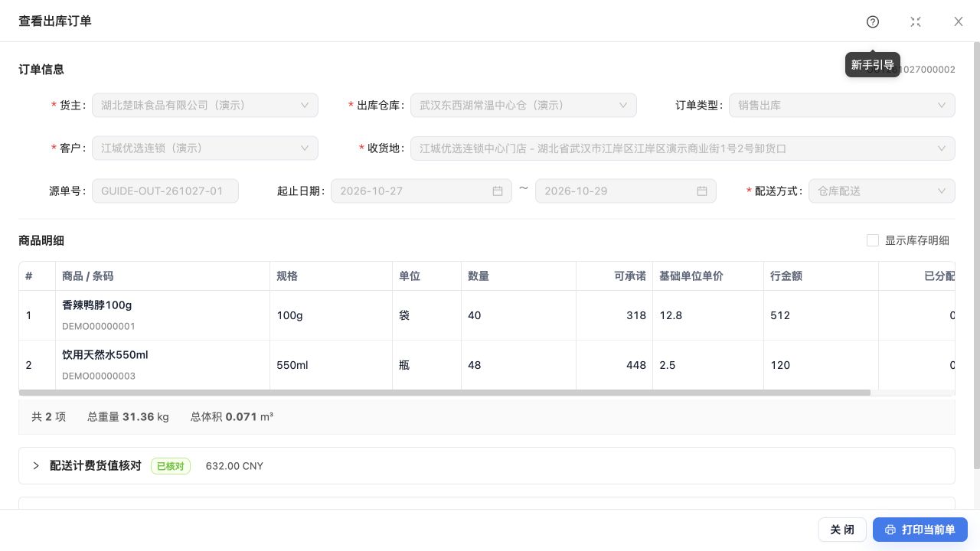This screenshot has height=551, width=980.
Task: Click the start date field 2026-10-27
Action: click(x=421, y=191)
